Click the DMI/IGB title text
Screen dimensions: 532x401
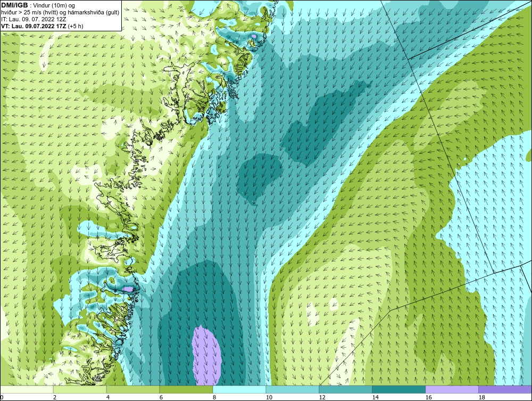pyautogui.click(x=14, y=5)
